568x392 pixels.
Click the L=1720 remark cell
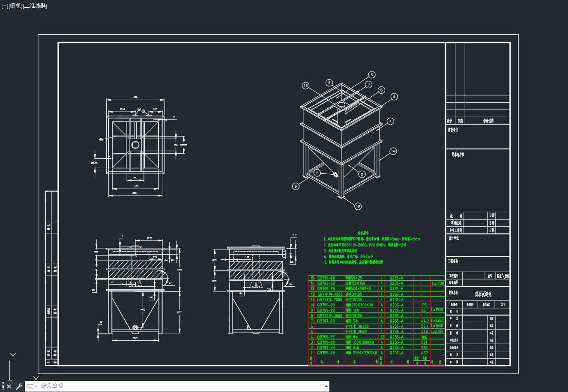coord(437,284)
